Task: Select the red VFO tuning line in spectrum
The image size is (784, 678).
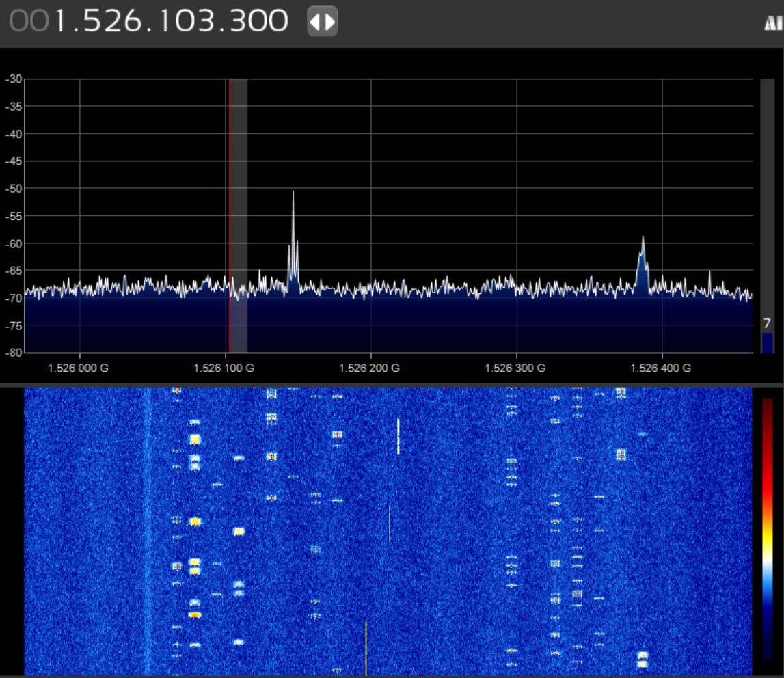Action: [x=229, y=215]
